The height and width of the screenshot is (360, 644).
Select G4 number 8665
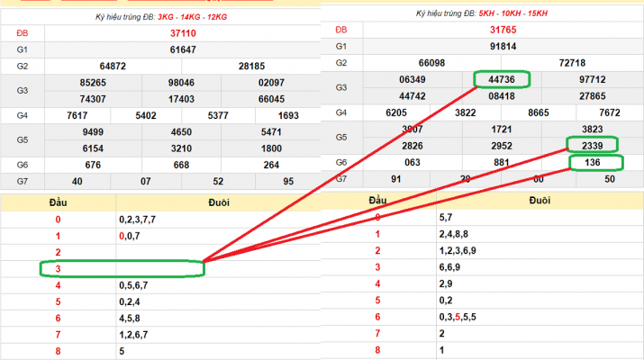click(538, 112)
